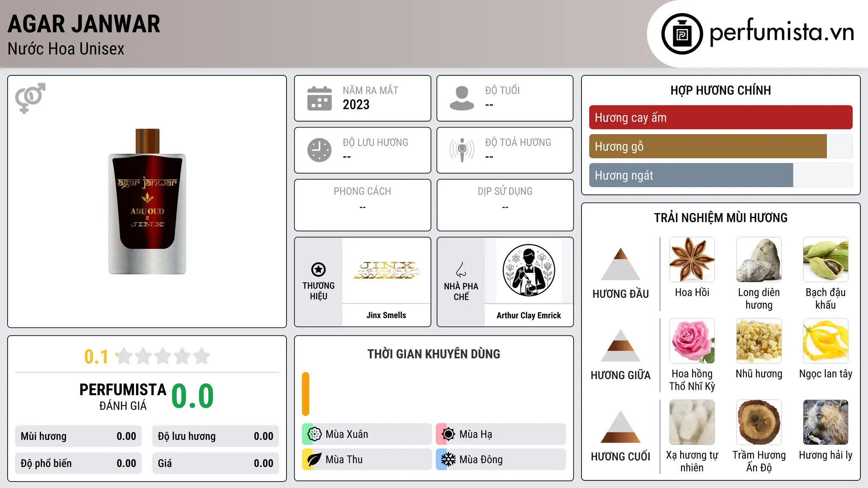Click the red Hương cay ấm accord bar
The height and width of the screenshot is (488, 868).
coord(721,117)
